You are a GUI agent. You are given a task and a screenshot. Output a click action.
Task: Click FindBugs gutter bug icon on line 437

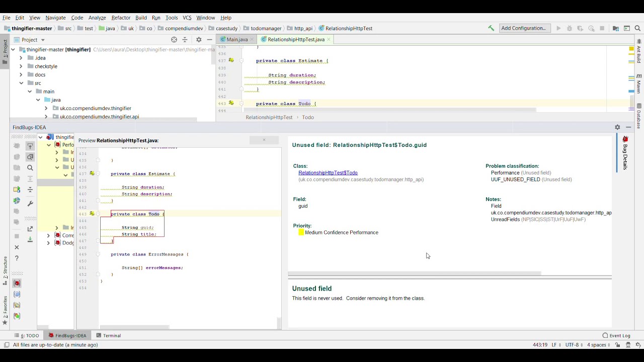pos(231,60)
